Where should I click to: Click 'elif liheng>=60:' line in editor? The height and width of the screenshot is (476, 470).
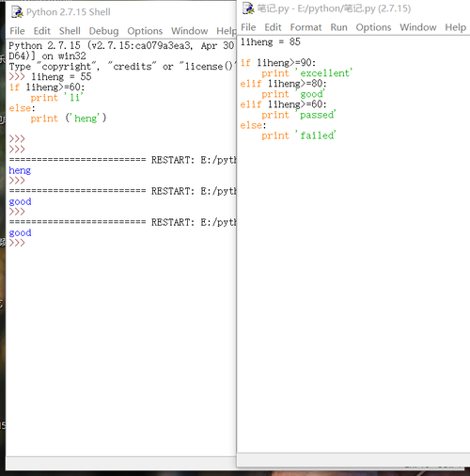click(283, 104)
